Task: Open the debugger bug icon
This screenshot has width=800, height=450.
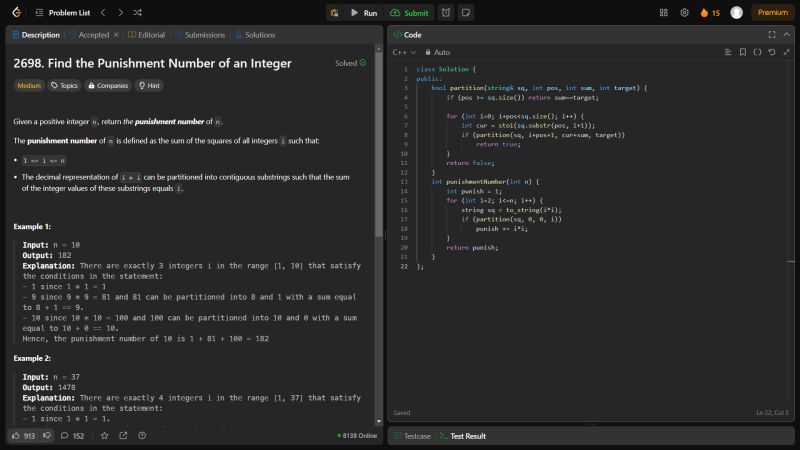Action: [x=334, y=13]
